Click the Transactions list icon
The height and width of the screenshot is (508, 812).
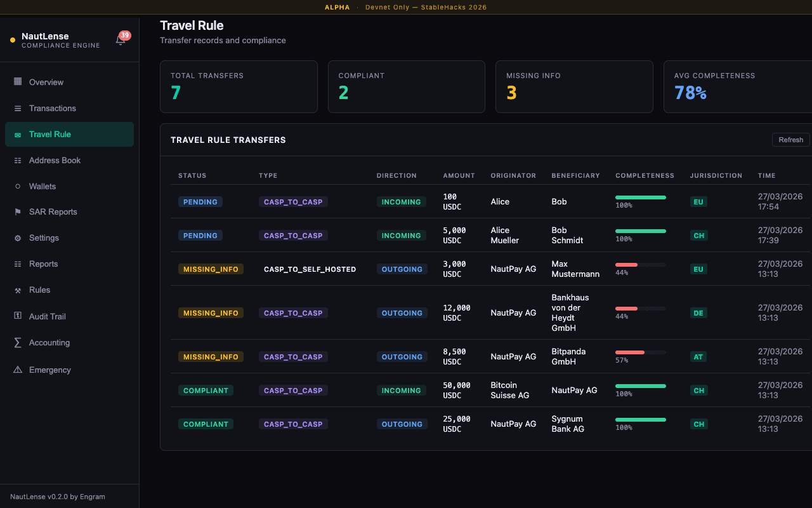(18, 109)
